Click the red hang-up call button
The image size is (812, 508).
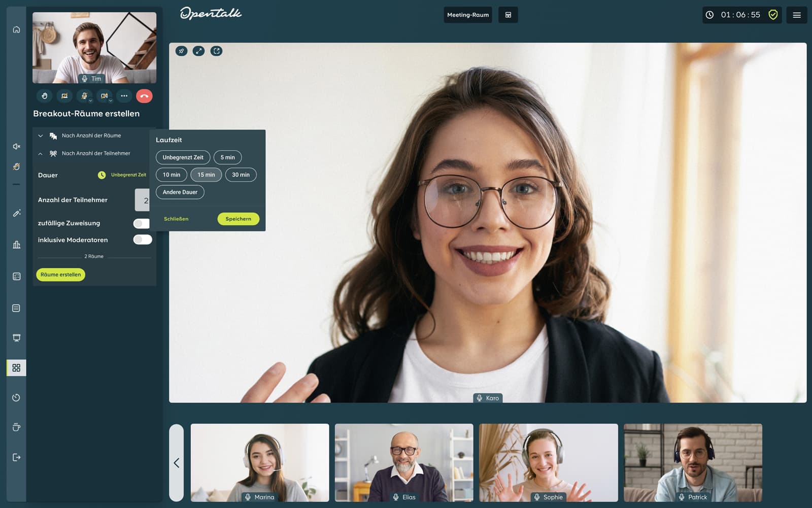[x=144, y=96]
